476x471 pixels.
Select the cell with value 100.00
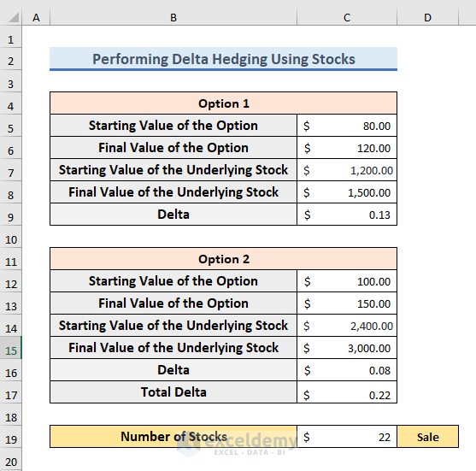[347, 281]
